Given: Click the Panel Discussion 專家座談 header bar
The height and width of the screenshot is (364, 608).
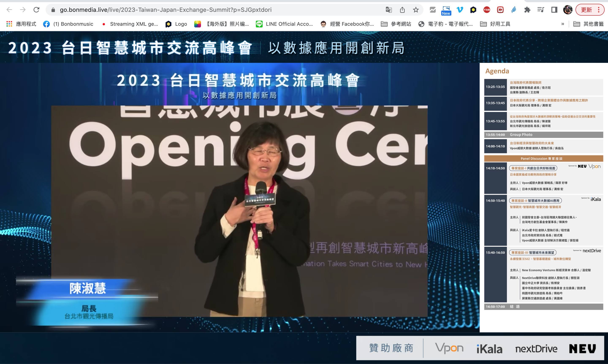Looking at the screenshot, I should (x=543, y=159).
